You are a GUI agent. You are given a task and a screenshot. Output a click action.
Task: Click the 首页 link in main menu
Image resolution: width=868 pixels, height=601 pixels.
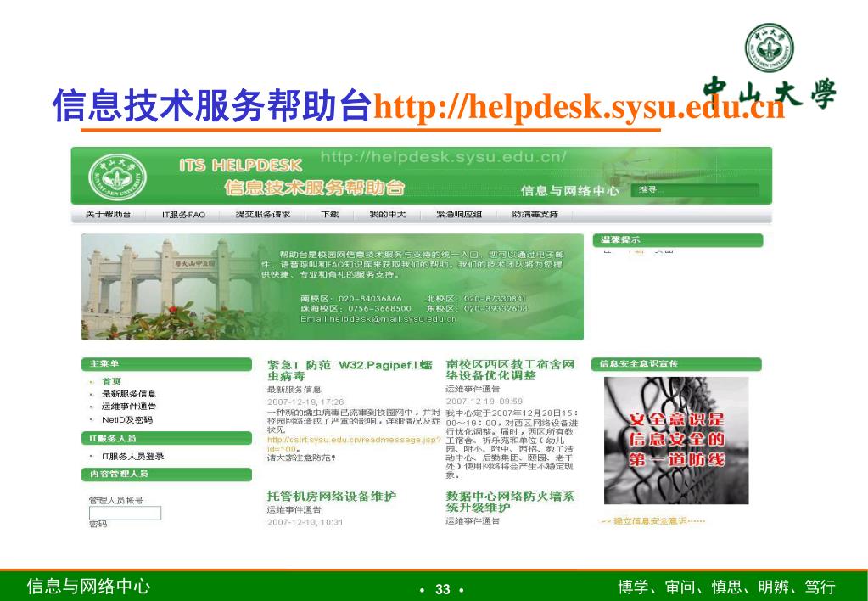coord(110,382)
